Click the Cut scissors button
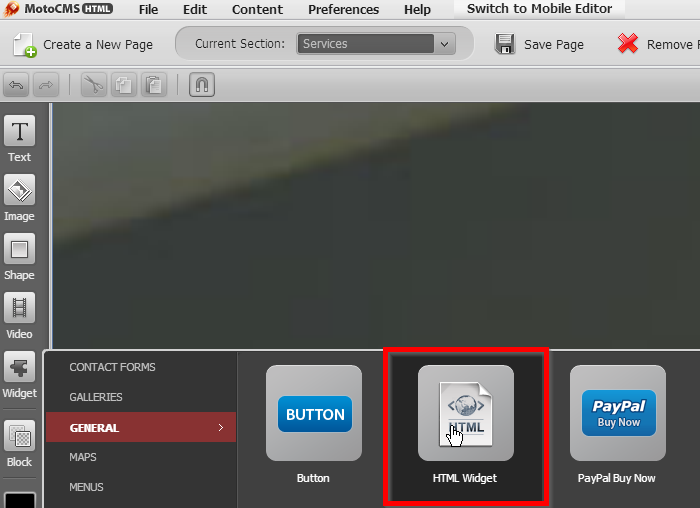The height and width of the screenshot is (508, 700). pyautogui.click(x=93, y=84)
